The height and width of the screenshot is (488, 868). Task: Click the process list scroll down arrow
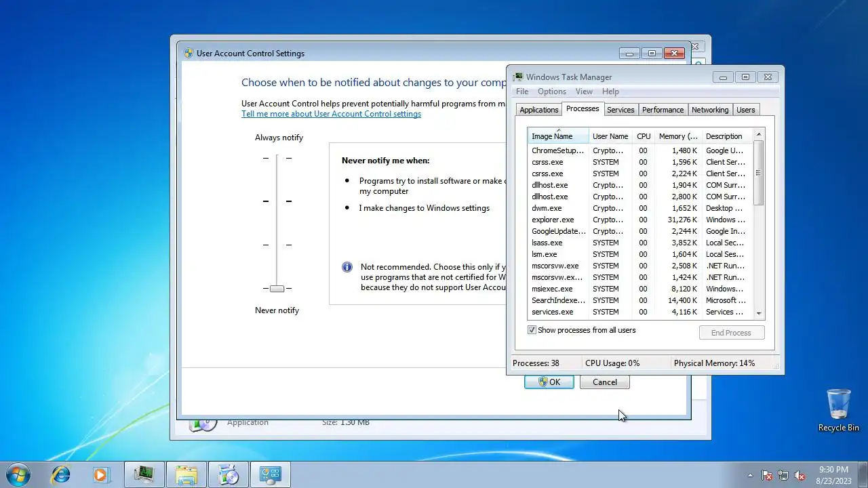coord(759,313)
